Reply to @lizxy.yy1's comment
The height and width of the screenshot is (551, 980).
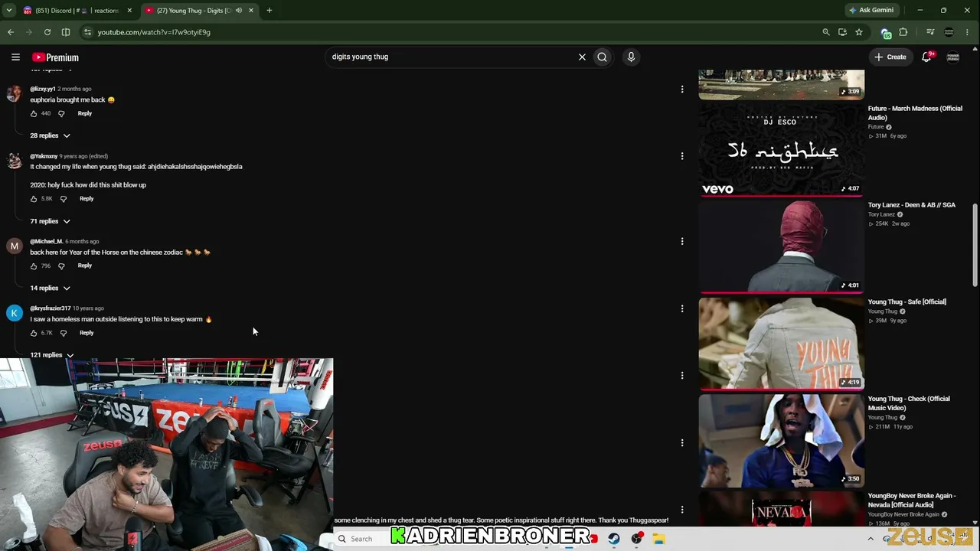pos(85,113)
